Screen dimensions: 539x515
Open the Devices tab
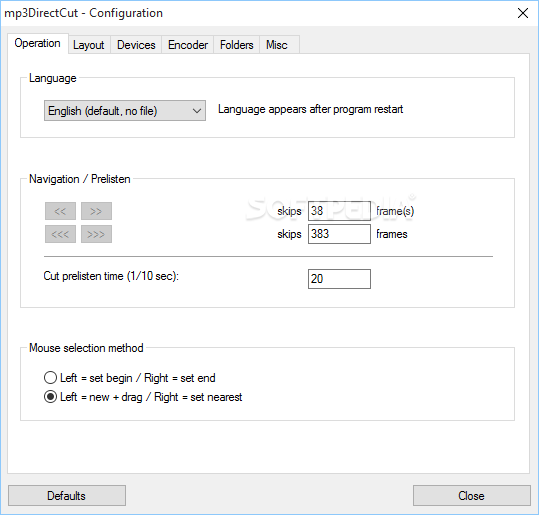136,45
